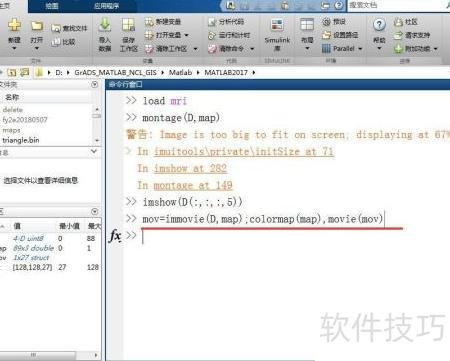The height and width of the screenshot is (361, 450).
Task: Click the workspace horizontal scrollbar
Action: [x=50, y=355]
